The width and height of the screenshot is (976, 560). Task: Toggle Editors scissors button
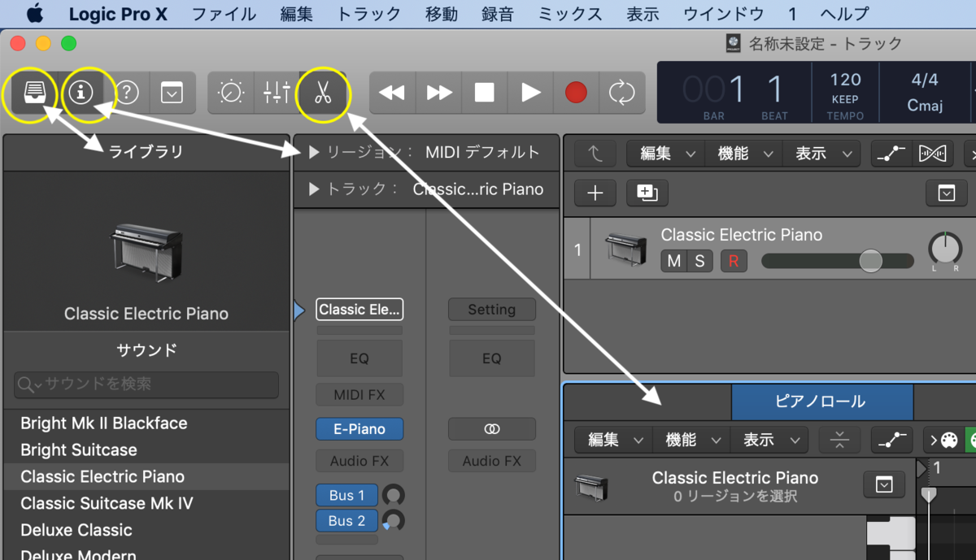[x=323, y=92]
